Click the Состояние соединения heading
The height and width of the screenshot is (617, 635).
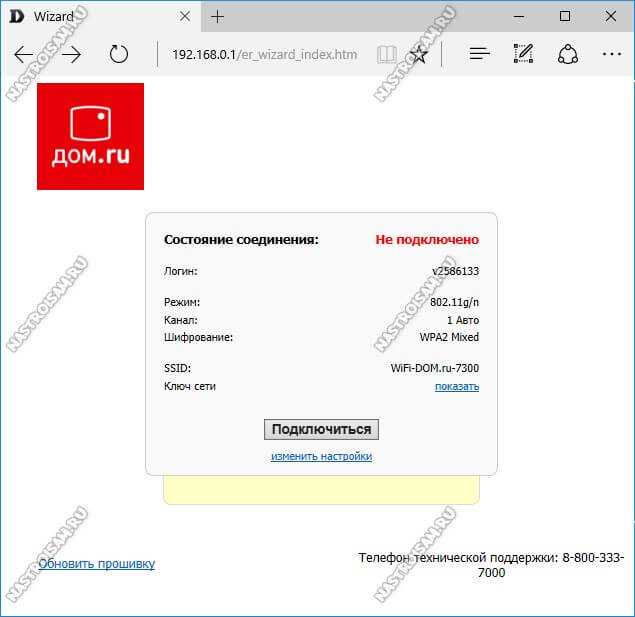(241, 239)
